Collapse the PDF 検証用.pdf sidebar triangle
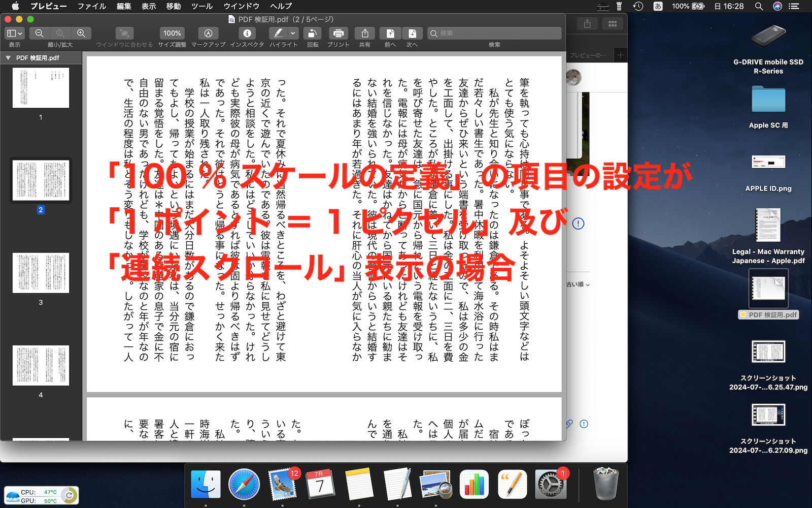 (x=8, y=58)
